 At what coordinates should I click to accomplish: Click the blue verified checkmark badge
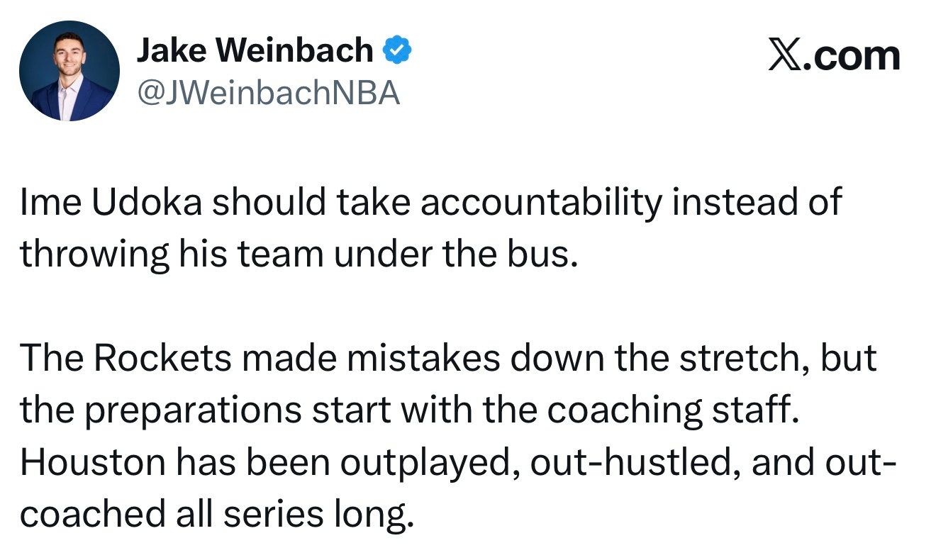pos(397,51)
